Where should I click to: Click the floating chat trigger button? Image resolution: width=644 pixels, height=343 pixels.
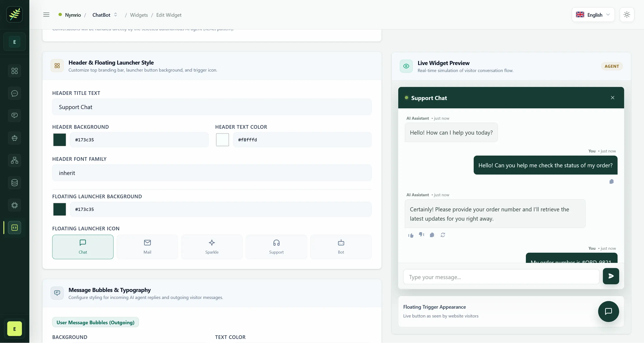click(x=608, y=312)
